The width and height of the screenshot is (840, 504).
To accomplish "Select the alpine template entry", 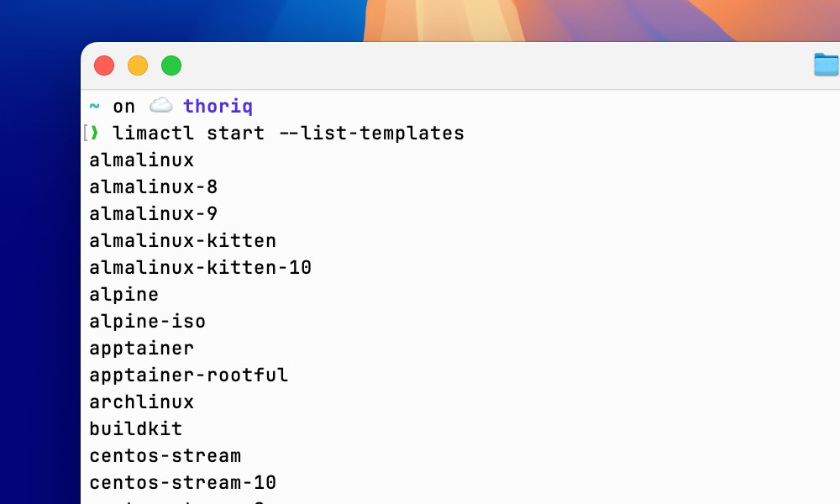I will tap(123, 294).
